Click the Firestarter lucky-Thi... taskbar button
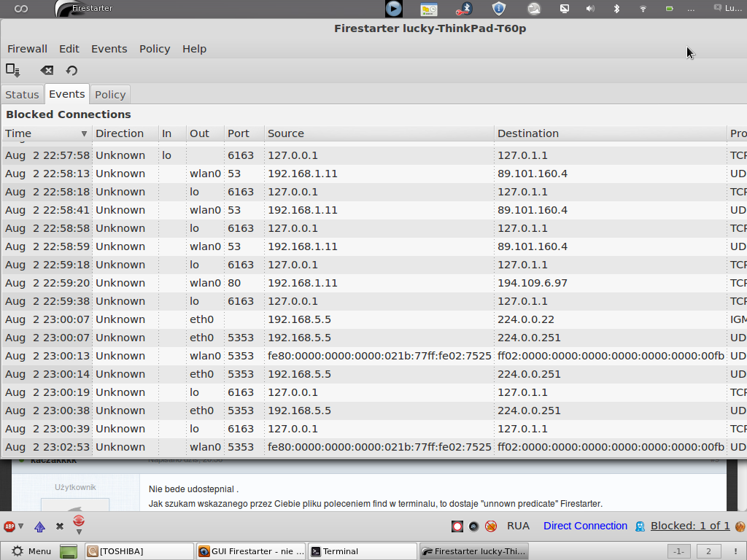This screenshot has height=560, width=747. click(473, 551)
